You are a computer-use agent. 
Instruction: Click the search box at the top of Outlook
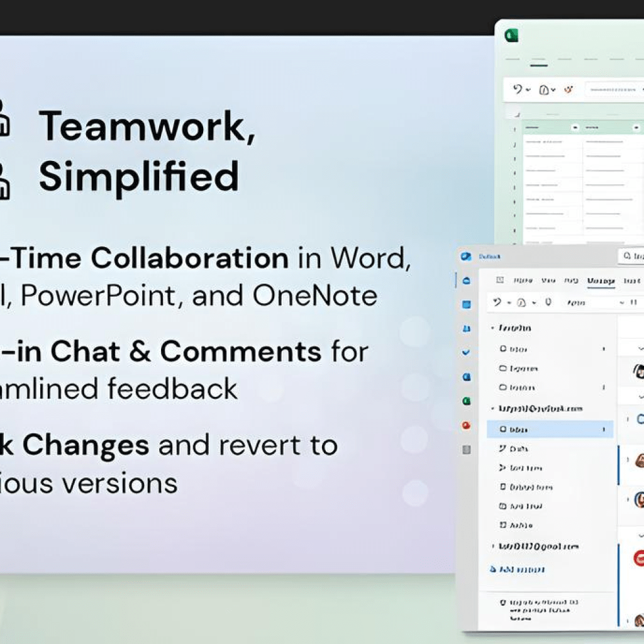pyautogui.click(x=633, y=257)
